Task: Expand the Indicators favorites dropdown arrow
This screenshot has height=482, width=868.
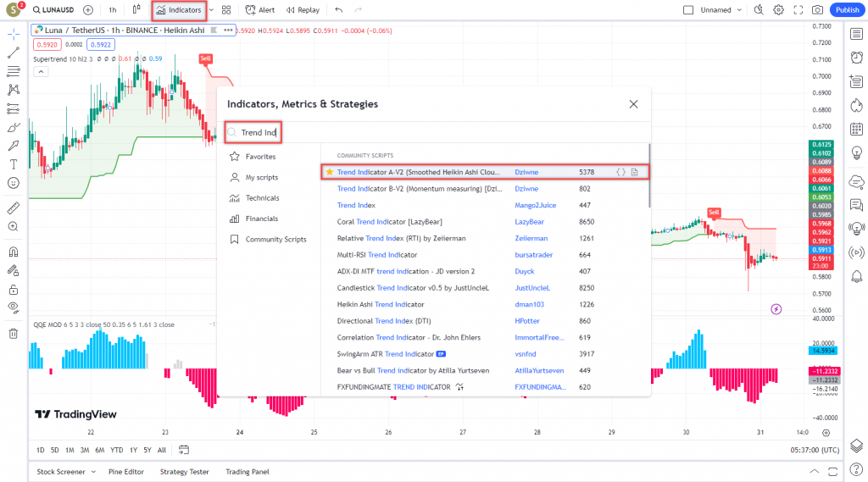Action: (x=211, y=10)
